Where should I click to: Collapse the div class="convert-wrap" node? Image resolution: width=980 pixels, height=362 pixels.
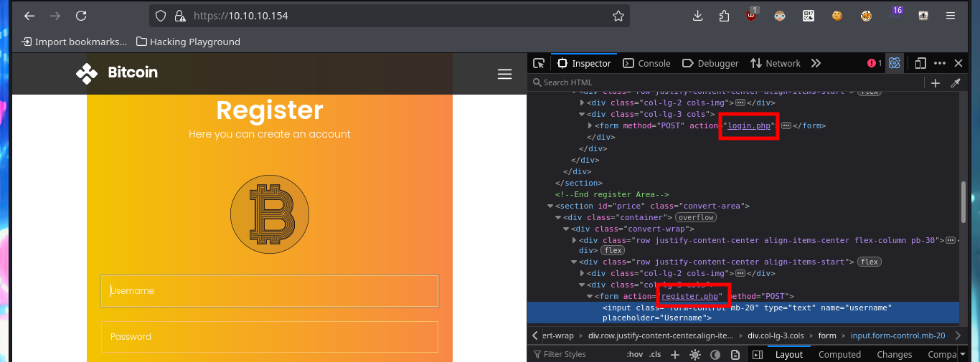(x=566, y=229)
